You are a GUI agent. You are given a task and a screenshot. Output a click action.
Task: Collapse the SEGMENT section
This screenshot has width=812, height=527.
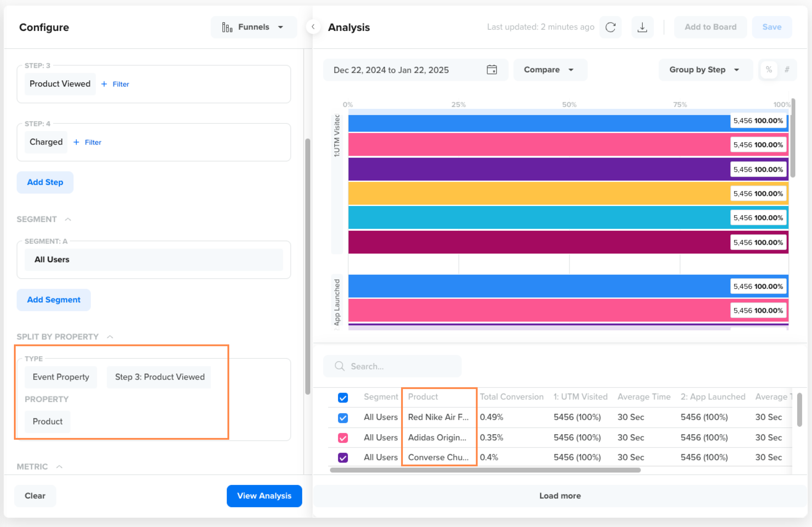tap(68, 219)
